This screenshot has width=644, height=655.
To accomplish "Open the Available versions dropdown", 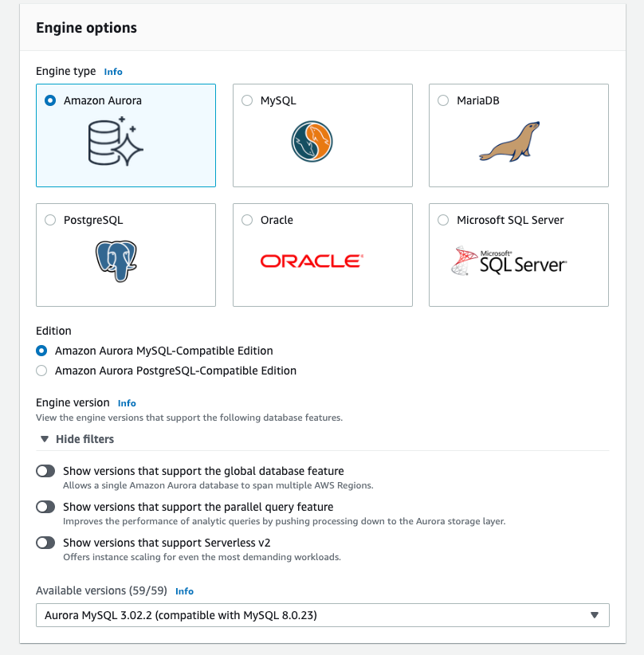I will [322, 614].
